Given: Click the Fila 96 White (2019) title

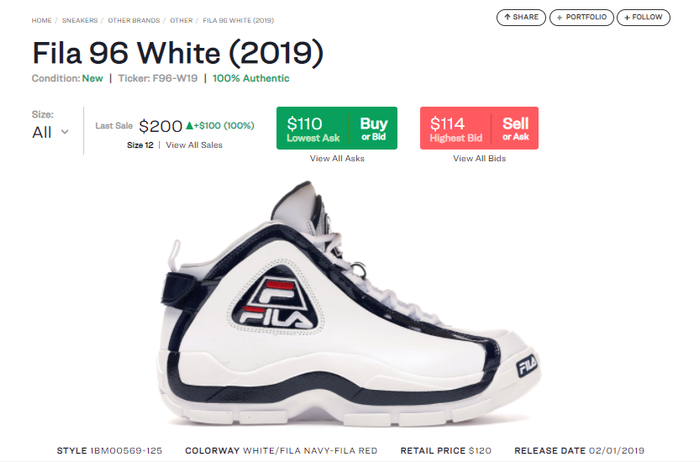Looking at the screenshot, I should click(178, 52).
